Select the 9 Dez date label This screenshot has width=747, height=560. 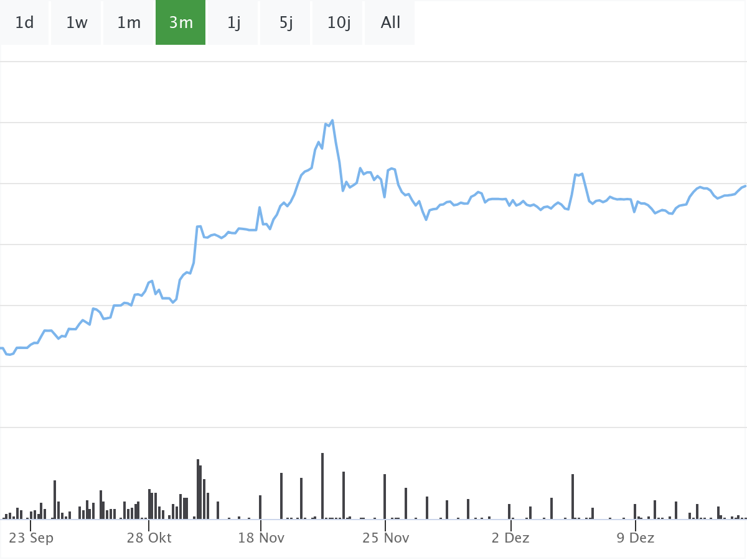coord(636,538)
